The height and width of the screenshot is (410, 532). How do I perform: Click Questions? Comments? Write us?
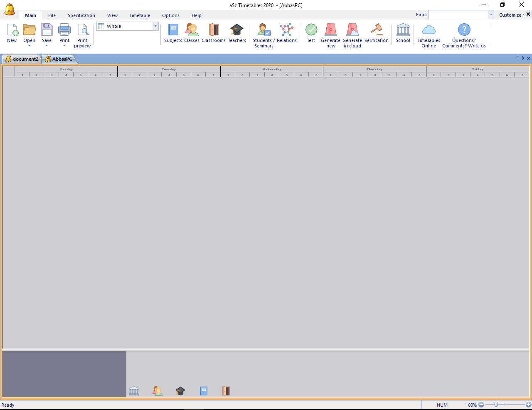click(464, 36)
